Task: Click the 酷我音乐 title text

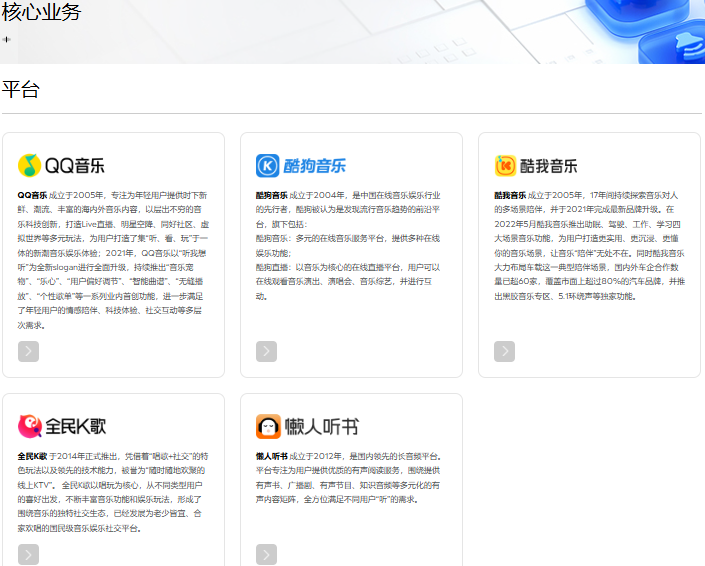Action: tap(549, 166)
